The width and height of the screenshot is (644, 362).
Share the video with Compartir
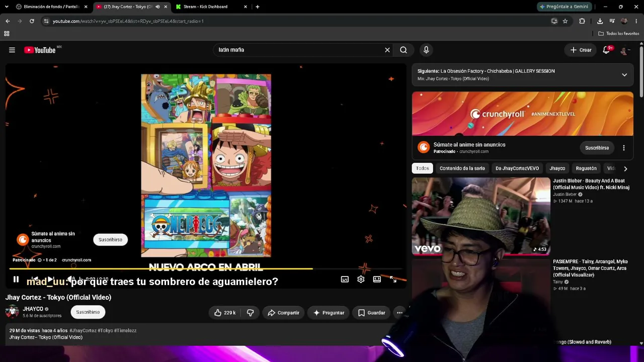[283, 313]
